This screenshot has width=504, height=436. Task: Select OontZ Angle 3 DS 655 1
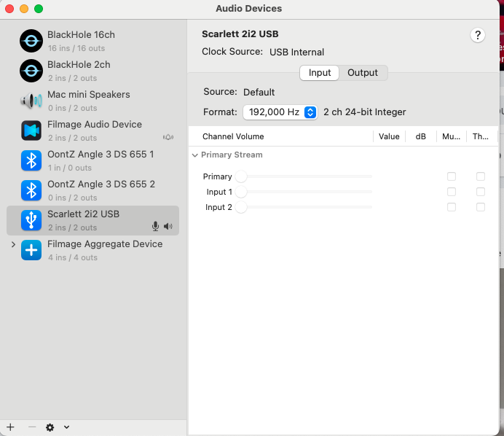tap(92, 160)
